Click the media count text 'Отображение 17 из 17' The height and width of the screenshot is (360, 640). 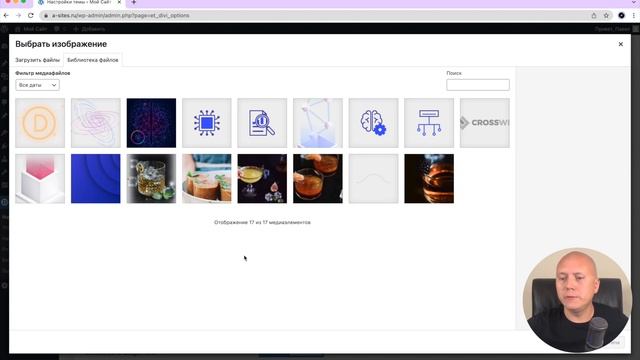pyautogui.click(x=262, y=222)
